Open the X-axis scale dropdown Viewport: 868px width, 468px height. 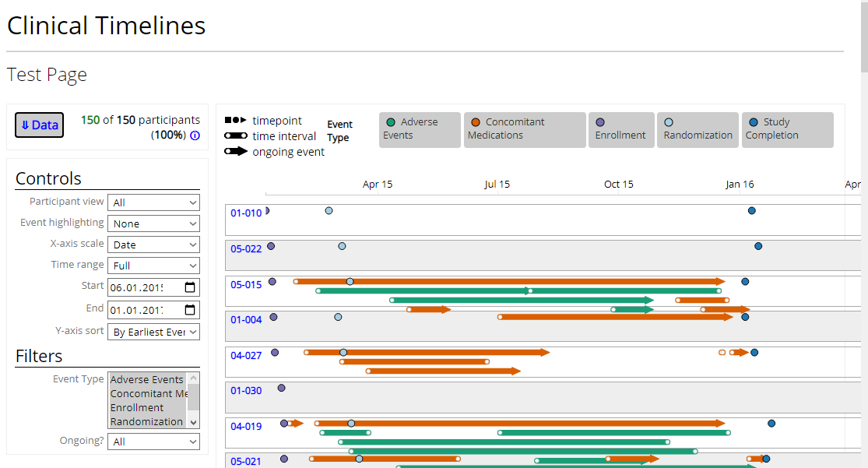(153, 245)
